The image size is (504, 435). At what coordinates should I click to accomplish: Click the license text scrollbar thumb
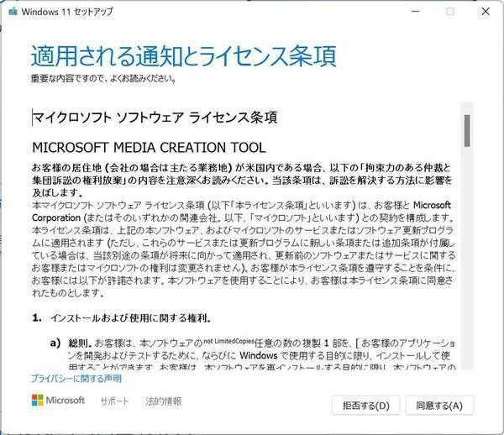[467, 131]
